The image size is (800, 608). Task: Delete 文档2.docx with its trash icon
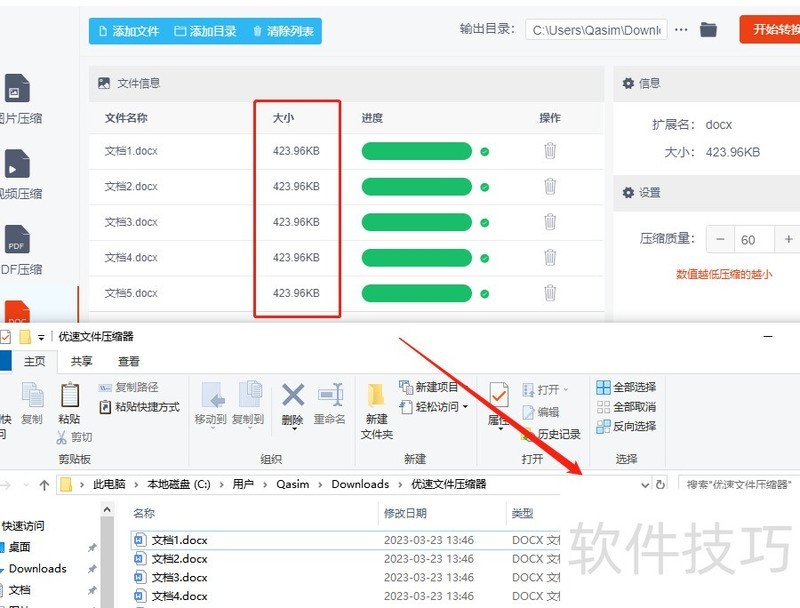pyautogui.click(x=550, y=187)
